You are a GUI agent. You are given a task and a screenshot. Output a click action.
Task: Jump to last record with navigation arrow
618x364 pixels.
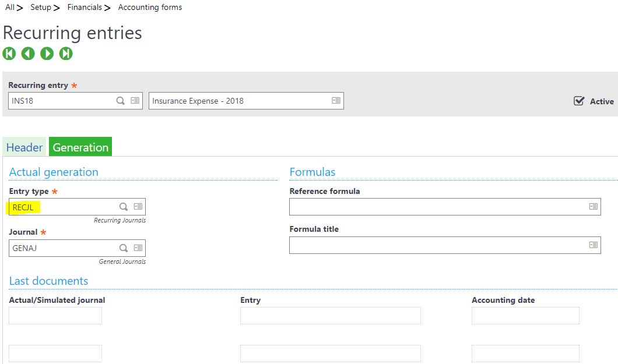[x=65, y=53]
